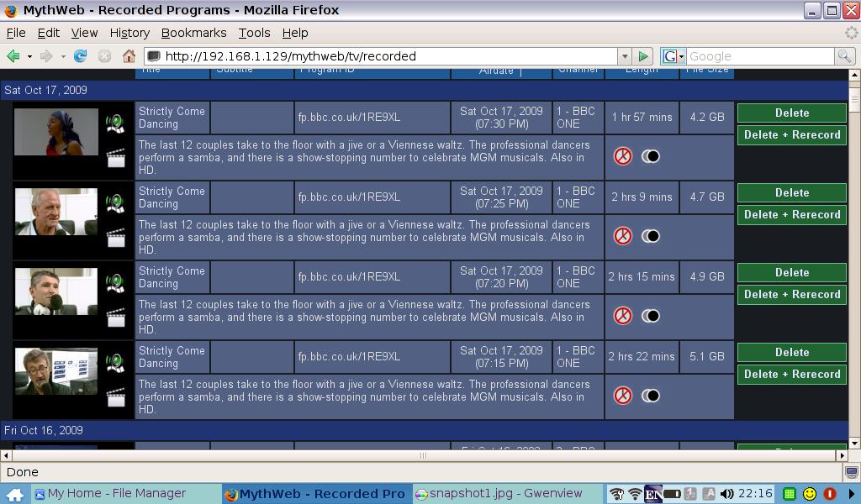The image size is (861, 504).
Task: Click the clapperboard icon in the 07:20 PM row
Action: (116, 317)
